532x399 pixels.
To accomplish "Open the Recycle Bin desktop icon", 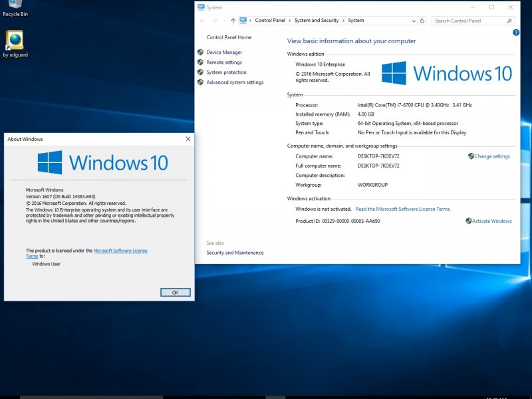I will tap(15, 7).
